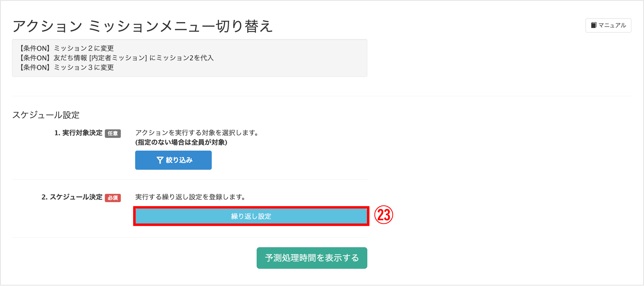Click the book icon beside マニュアル
The height and width of the screenshot is (286, 644).
(x=594, y=25)
